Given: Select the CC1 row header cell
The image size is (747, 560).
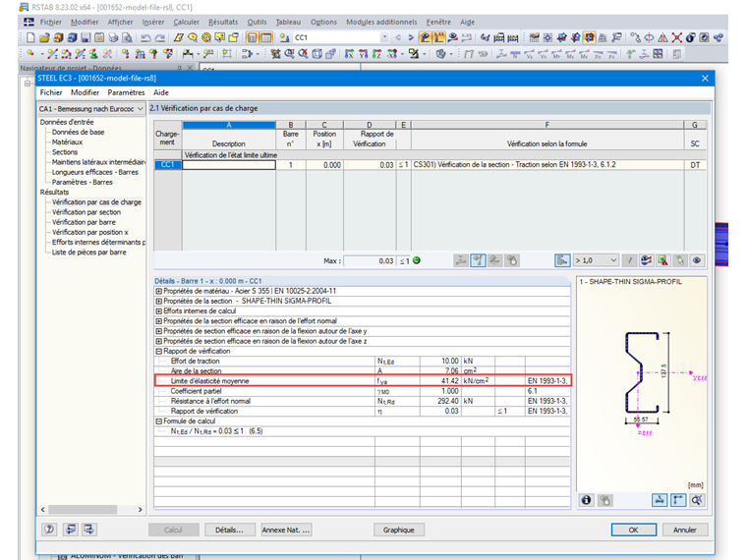Looking at the screenshot, I should (x=167, y=165).
